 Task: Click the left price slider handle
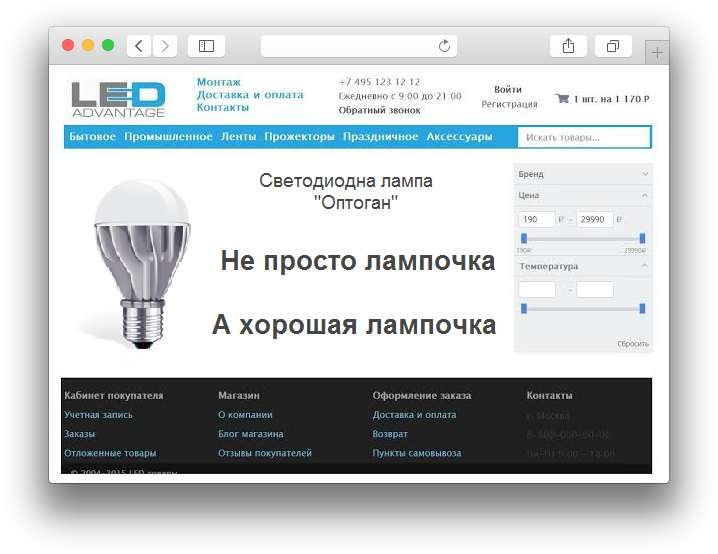pyautogui.click(x=524, y=238)
